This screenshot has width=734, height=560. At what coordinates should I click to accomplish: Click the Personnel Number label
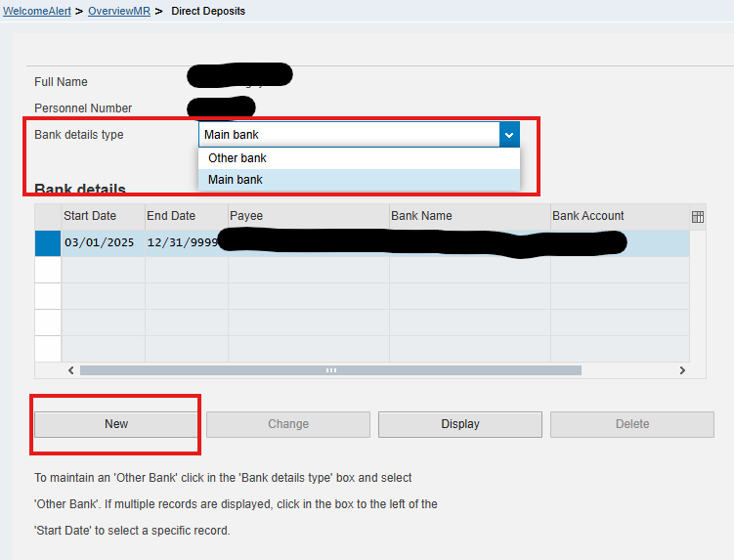point(83,108)
